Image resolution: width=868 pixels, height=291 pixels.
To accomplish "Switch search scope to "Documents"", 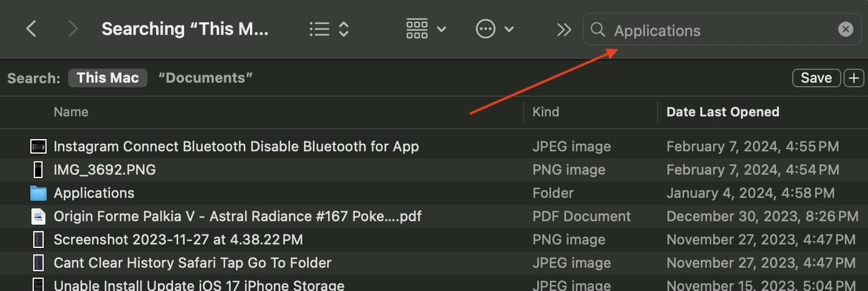I will (205, 78).
